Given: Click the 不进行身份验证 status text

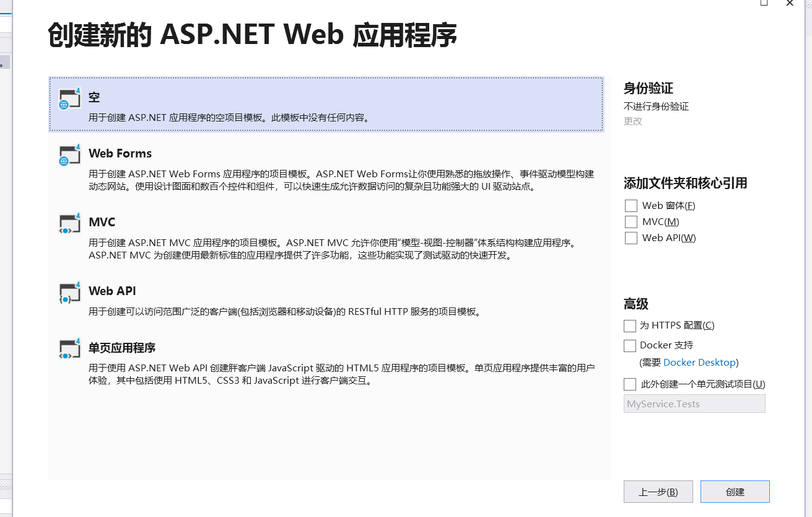Looking at the screenshot, I should [x=656, y=107].
